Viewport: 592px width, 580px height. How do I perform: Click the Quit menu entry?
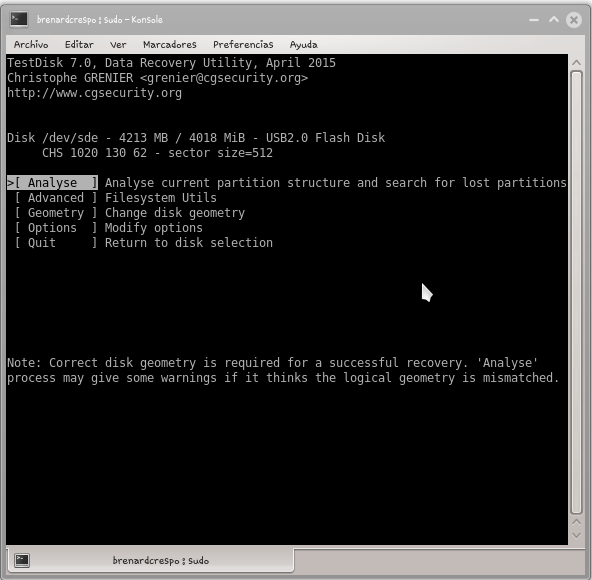[56, 243]
